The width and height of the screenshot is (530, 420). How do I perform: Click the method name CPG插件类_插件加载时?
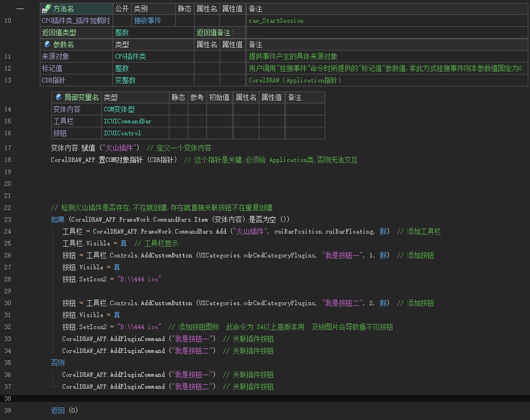click(x=76, y=20)
